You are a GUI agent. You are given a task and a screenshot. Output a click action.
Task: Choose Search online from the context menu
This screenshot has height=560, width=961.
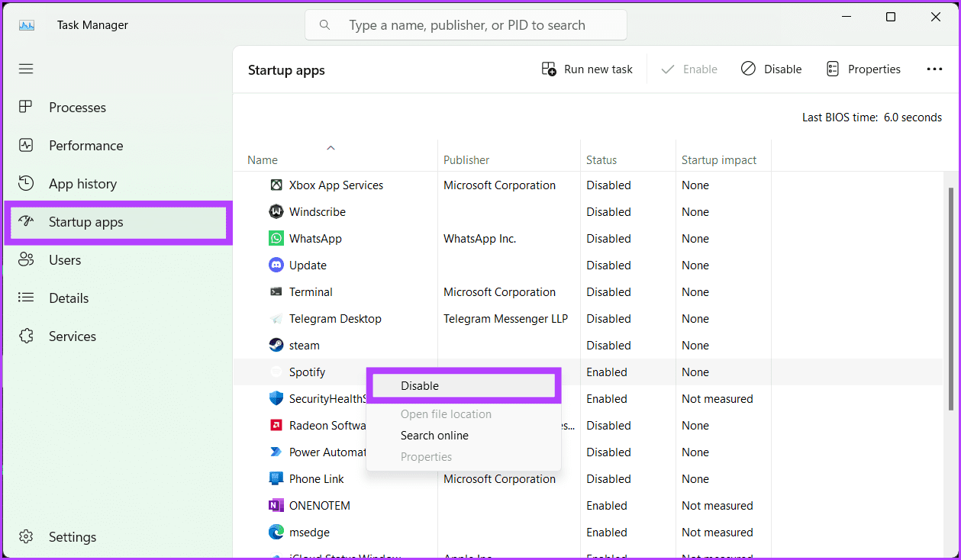point(434,435)
